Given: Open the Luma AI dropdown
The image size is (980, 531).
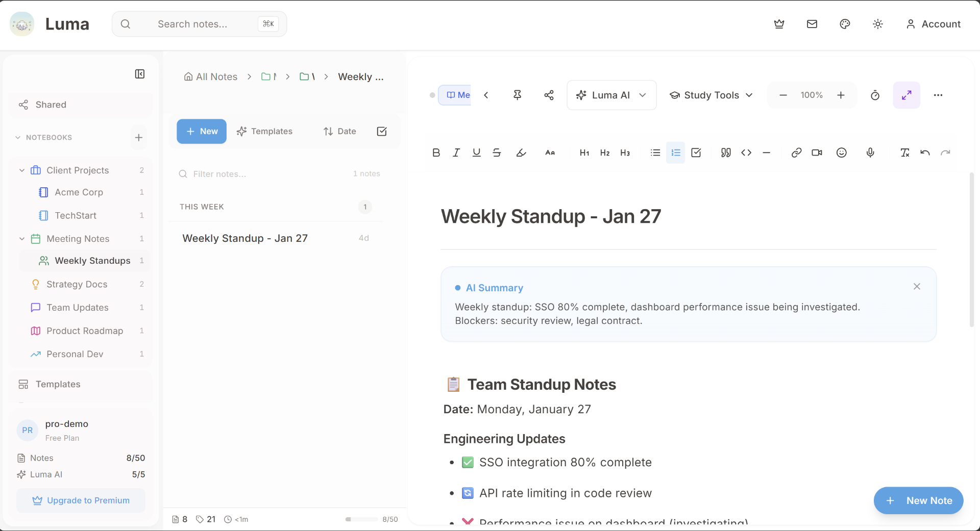Looking at the screenshot, I should (611, 95).
